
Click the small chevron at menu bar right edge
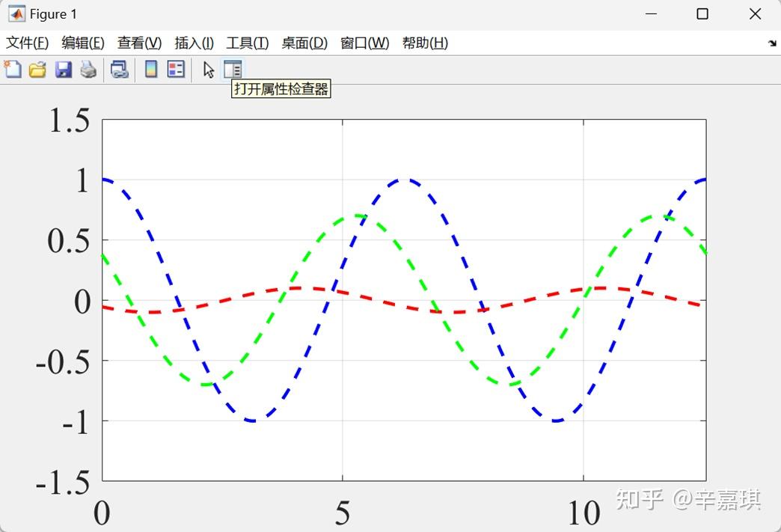coord(771,43)
